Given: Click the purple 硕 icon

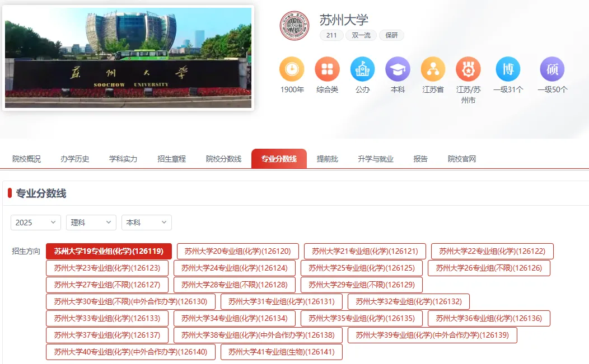Looking at the screenshot, I should pos(552,69).
